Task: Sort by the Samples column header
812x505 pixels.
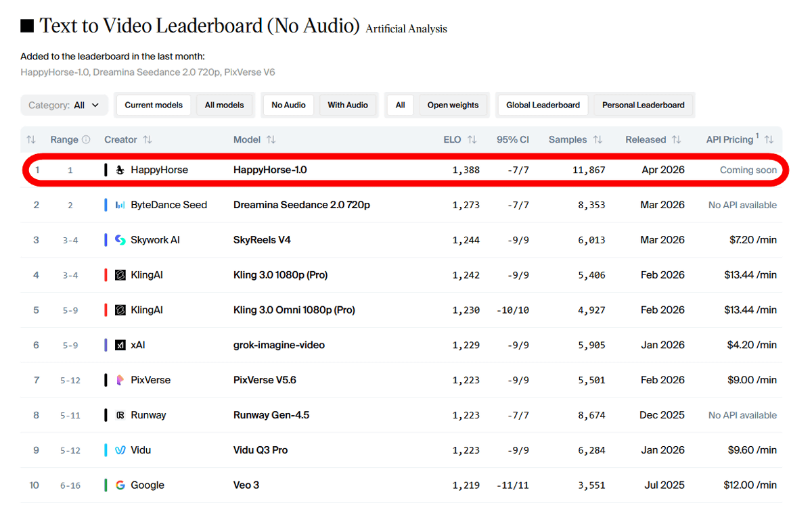Action: pyautogui.click(x=568, y=140)
